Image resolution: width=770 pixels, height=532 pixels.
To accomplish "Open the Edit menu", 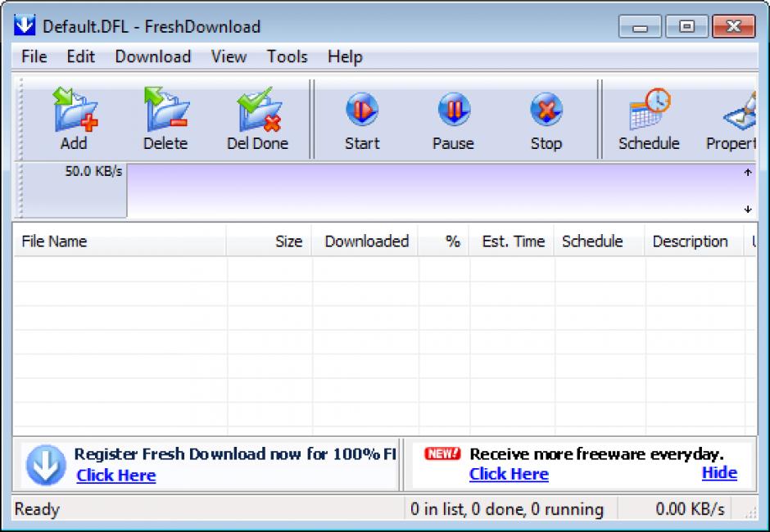I will pos(80,57).
